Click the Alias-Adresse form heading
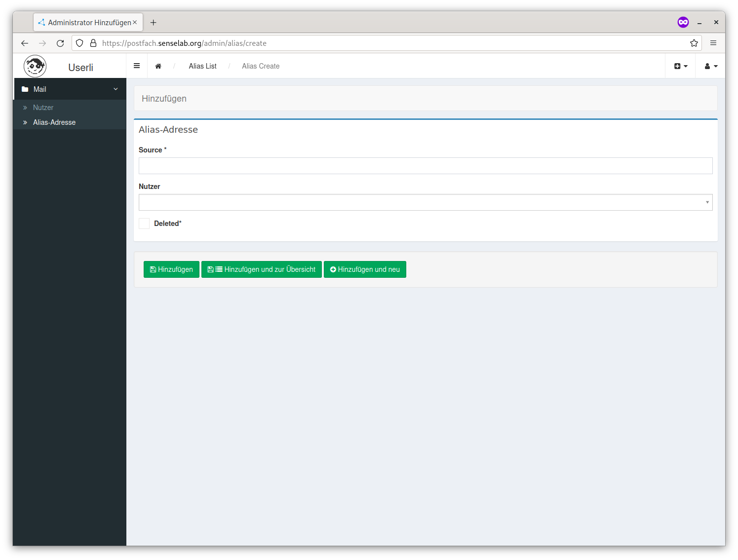The height and width of the screenshot is (560, 738). [x=168, y=130]
